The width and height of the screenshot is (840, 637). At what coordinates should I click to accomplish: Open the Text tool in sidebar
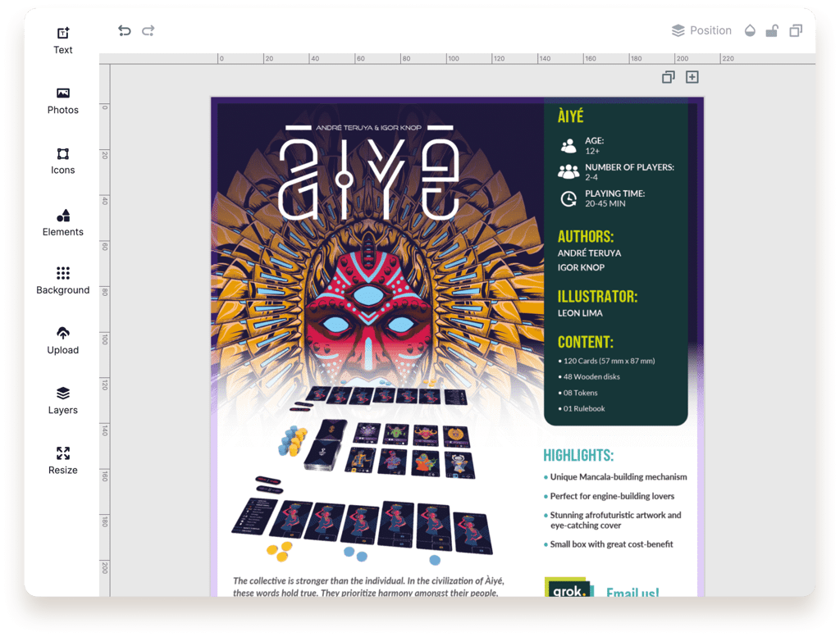[62, 41]
